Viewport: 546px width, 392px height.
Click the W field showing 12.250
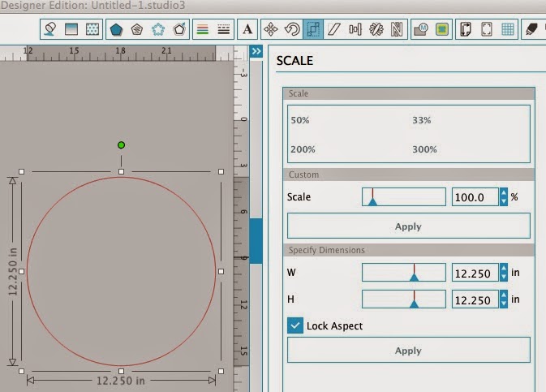point(475,273)
